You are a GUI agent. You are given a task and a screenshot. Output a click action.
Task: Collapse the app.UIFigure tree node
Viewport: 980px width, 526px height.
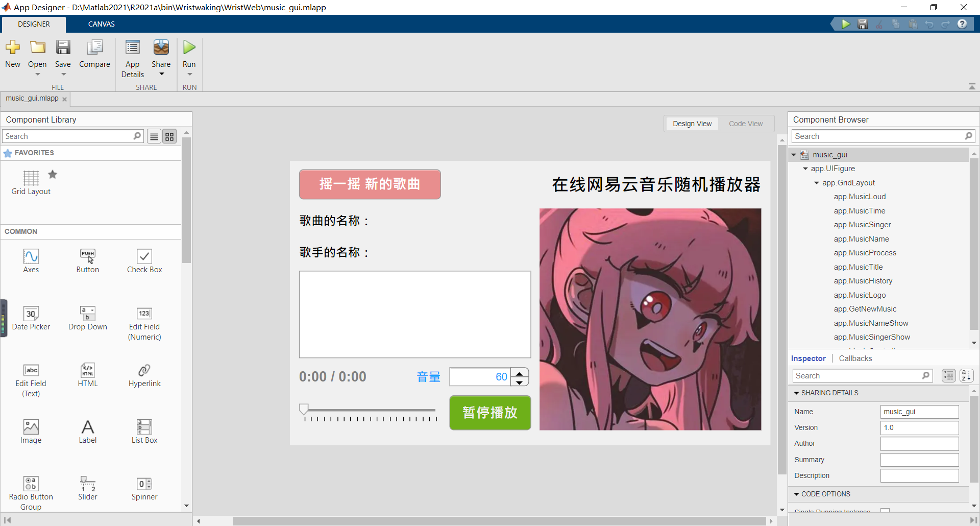[x=805, y=169]
